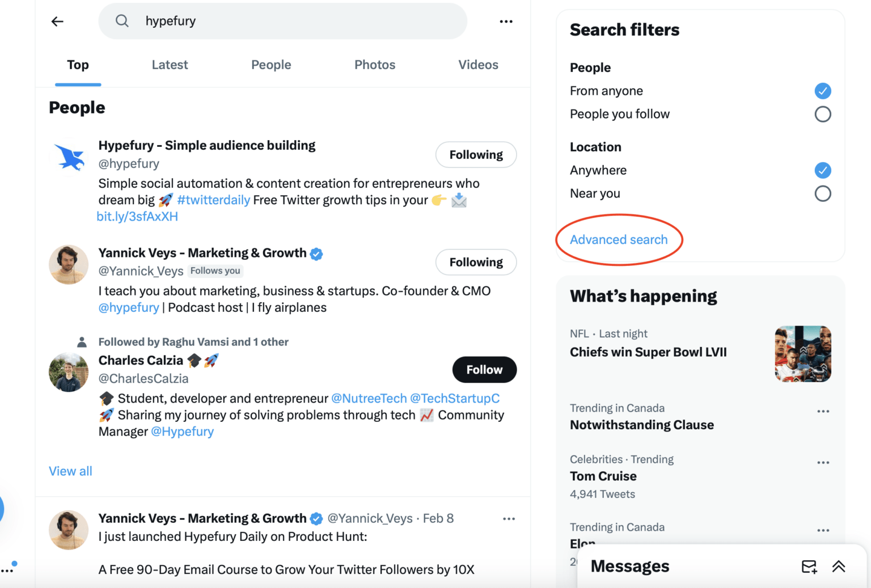Follow Charles Calzia
This screenshot has width=871, height=588.
484,370
